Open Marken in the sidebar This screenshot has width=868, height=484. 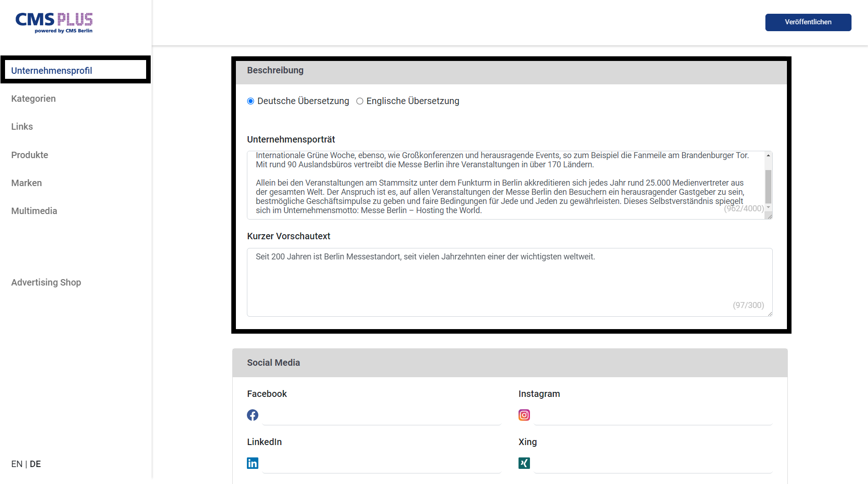click(27, 183)
